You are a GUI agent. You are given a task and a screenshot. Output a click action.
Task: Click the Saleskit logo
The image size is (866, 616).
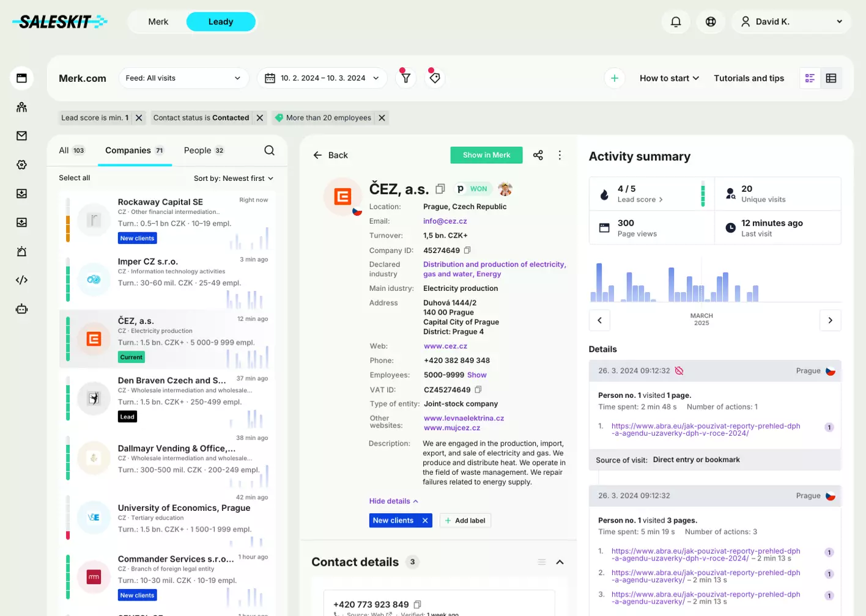click(60, 22)
